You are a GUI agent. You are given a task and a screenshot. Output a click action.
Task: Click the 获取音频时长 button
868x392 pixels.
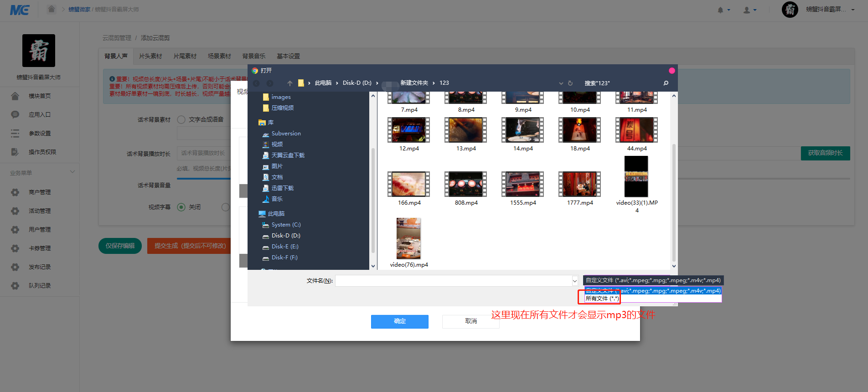(825, 153)
